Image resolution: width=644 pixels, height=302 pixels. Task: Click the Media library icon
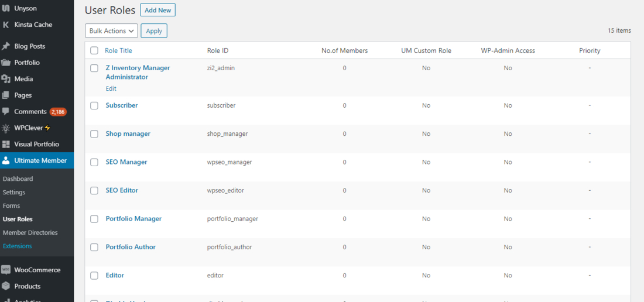[x=6, y=79]
